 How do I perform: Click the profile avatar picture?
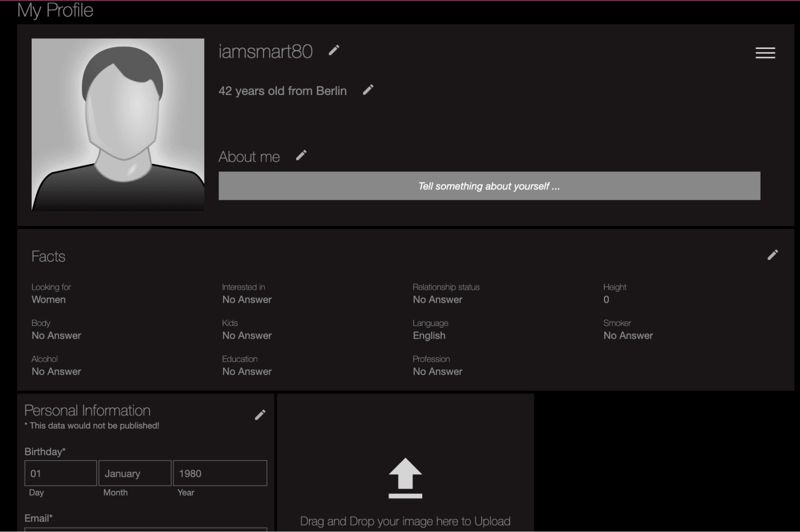tap(118, 124)
